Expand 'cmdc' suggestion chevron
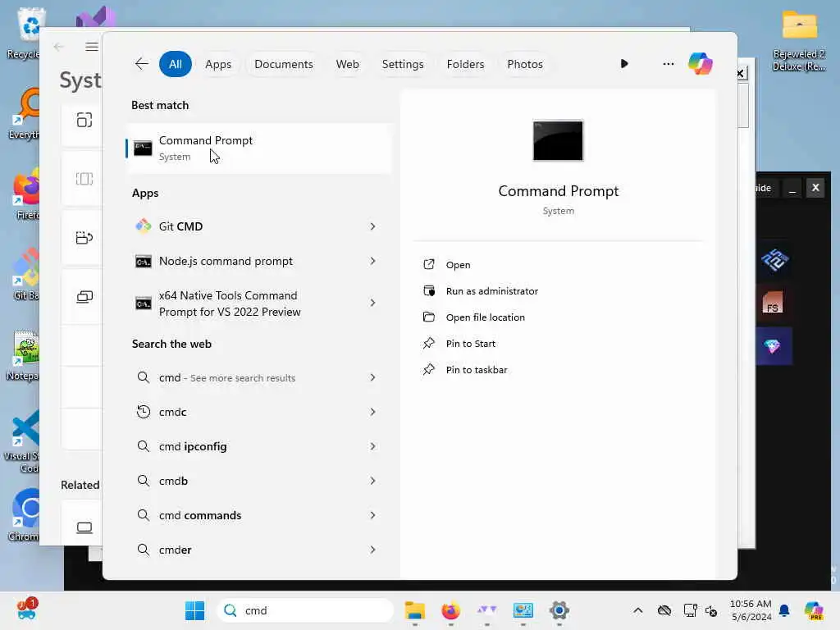The height and width of the screenshot is (630, 840). (372, 412)
